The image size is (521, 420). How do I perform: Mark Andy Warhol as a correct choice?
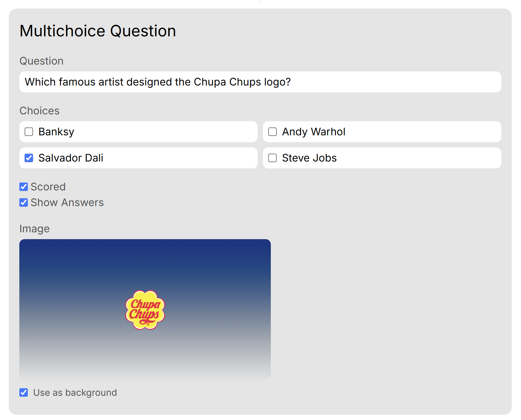(x=272, y=132)
